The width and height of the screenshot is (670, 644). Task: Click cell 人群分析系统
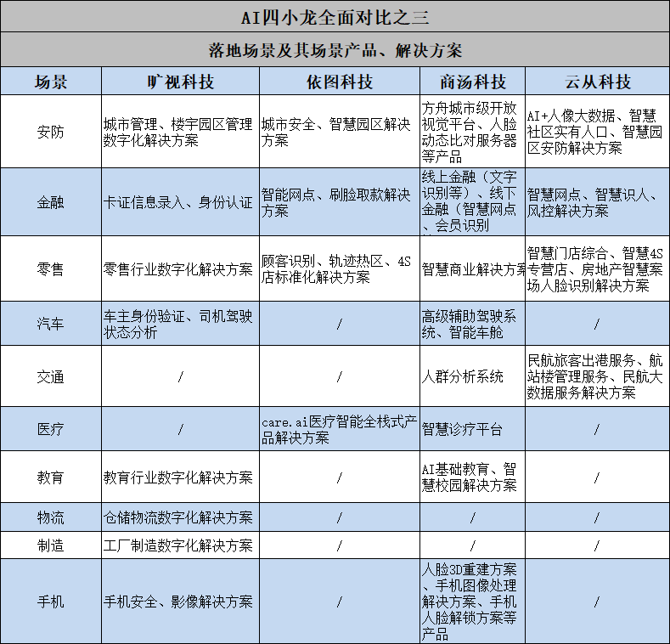(x=473, y=376)
